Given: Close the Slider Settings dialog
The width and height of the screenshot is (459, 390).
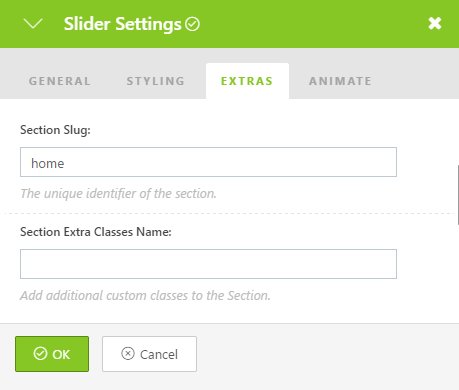Looking at the screenshot, I should click(x=435, y=23).
